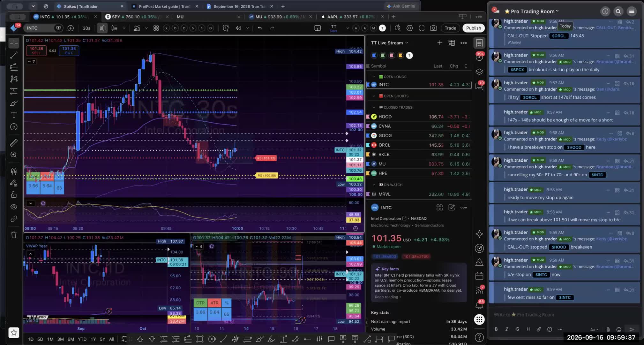
Task: Expand the TT Live Stream watchlist menu
Action: click(x=389, y=43)
